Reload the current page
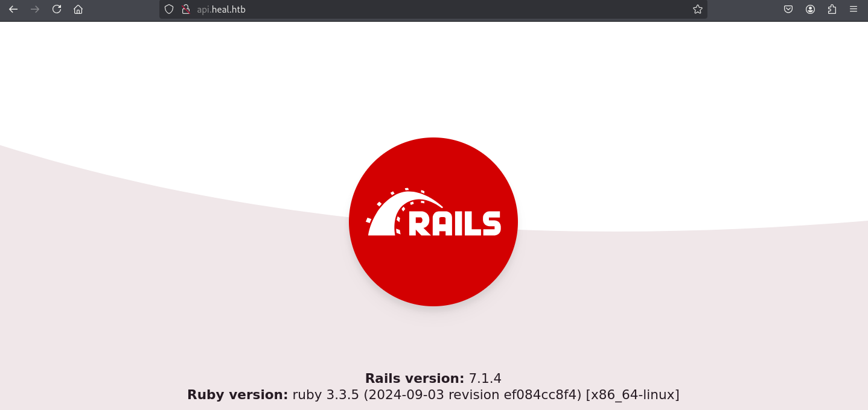This screenshot has height=410, width=868. click(57, 9)
